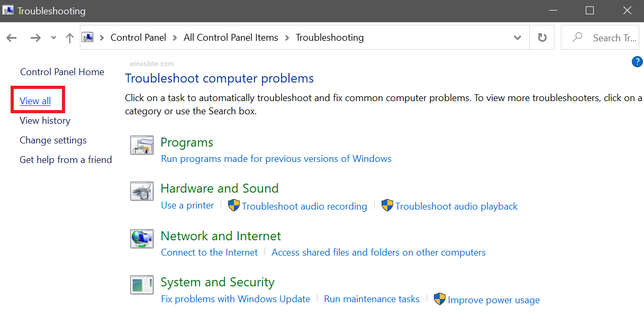644x326 pixels.
Task: Click the System and Security icon
Action: click(141, 285)
